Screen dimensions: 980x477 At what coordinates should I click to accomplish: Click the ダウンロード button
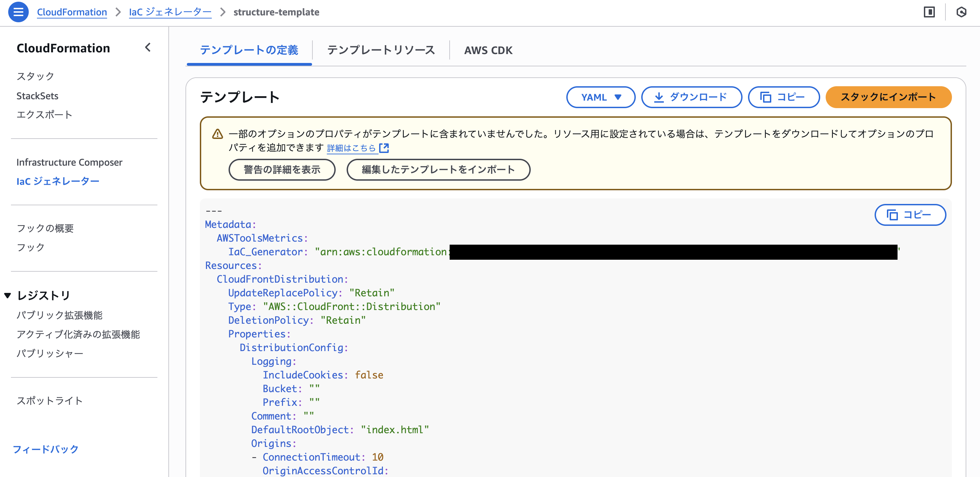[691, 98]
